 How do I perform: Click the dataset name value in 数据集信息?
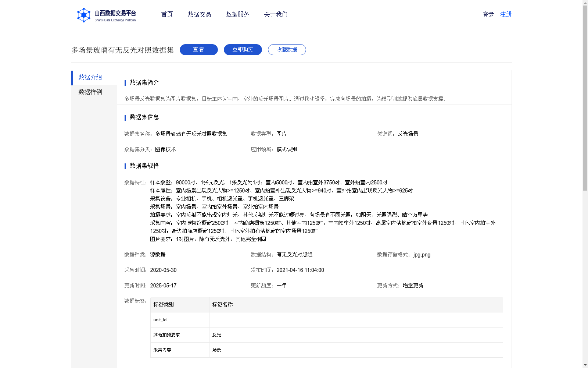(191, 134)
